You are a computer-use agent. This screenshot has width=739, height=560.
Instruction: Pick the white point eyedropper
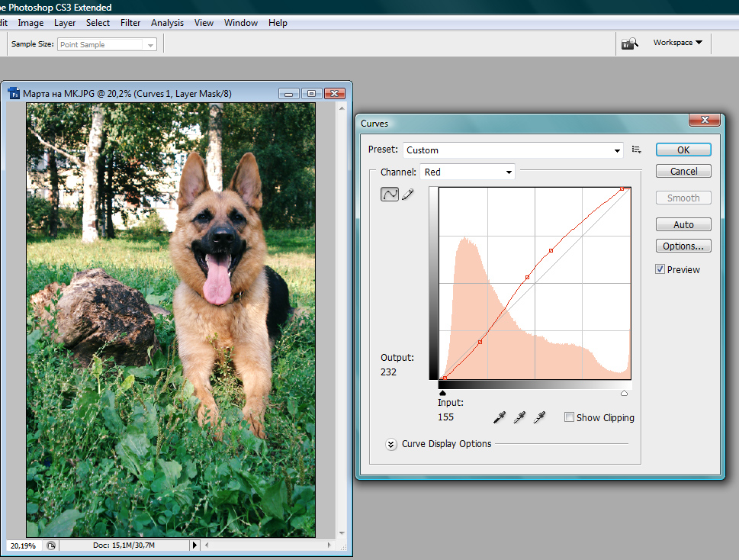539,417
